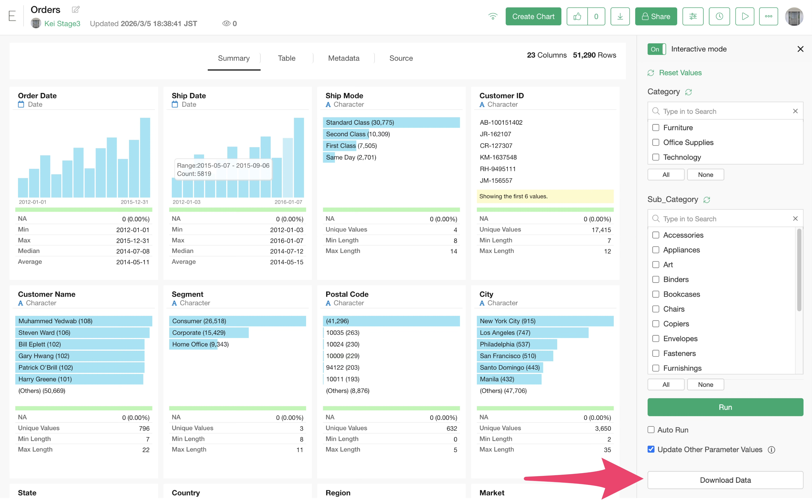The width and height of the screenshot is (812, 504).
Task: Click the refresh icon next to Sub_Category
Action: coord(707,200)
